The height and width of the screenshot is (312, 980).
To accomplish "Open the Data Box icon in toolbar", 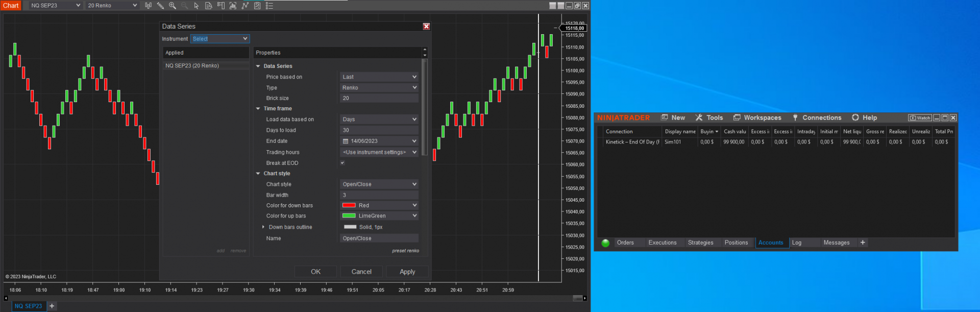I will 209,6.
